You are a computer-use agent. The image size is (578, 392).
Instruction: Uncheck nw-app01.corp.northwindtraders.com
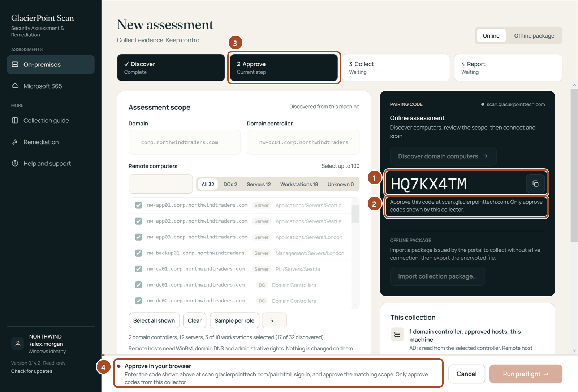tap(138, 205)
